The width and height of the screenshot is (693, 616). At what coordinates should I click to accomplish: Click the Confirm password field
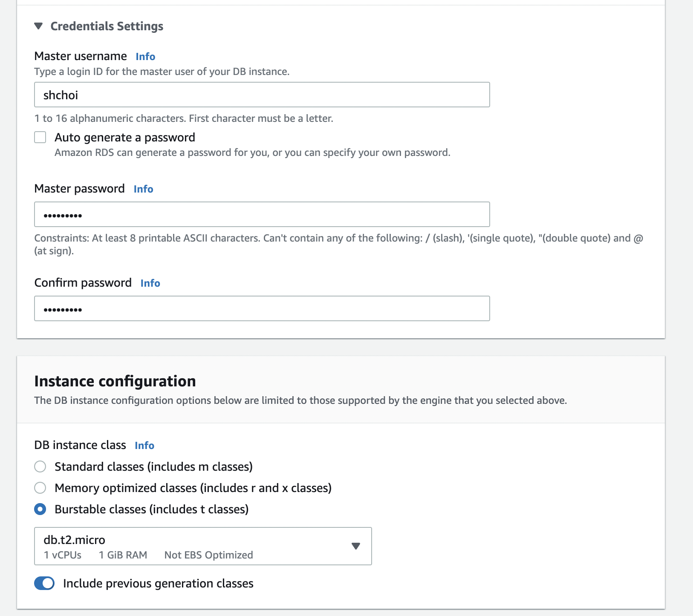[262, 308]
